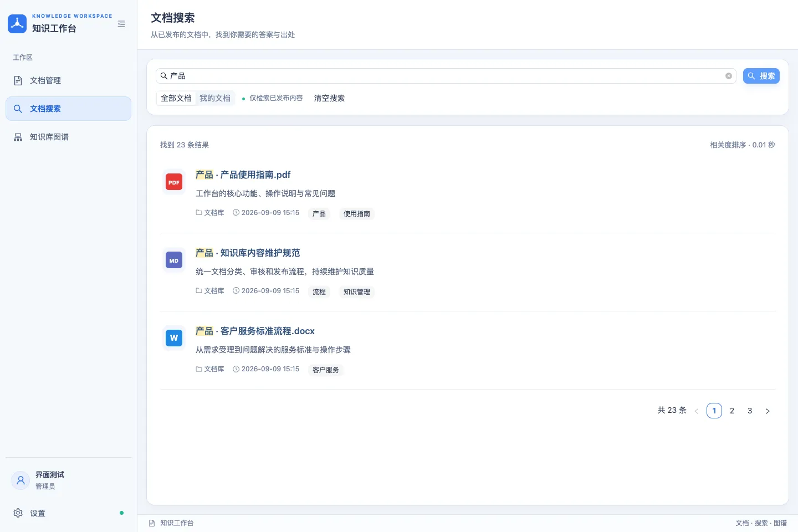Click the 仅检索已发布内容 status text
798x532 pixels.
(x=276, y=98)
